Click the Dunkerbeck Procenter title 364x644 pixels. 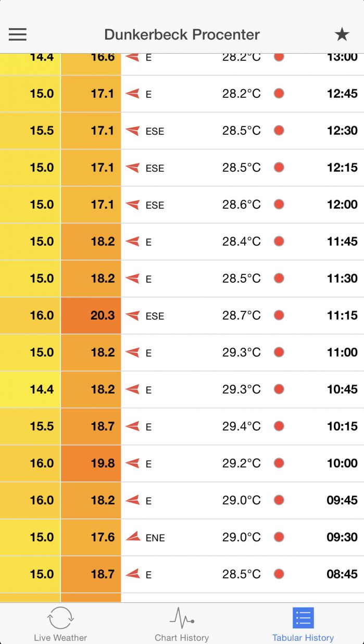click(x=182, y=35)
